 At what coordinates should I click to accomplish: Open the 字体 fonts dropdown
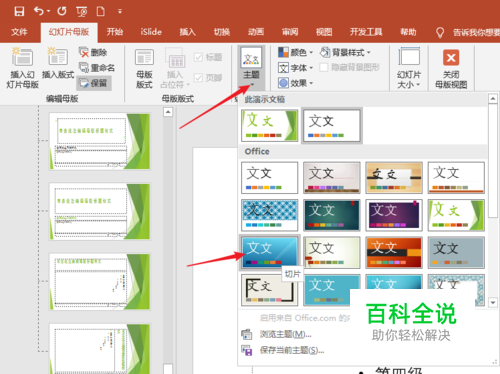click(x=295, y=68)
